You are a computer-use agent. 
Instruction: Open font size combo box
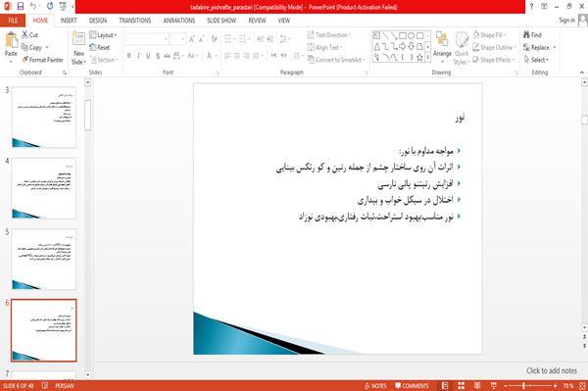(177, 39)
